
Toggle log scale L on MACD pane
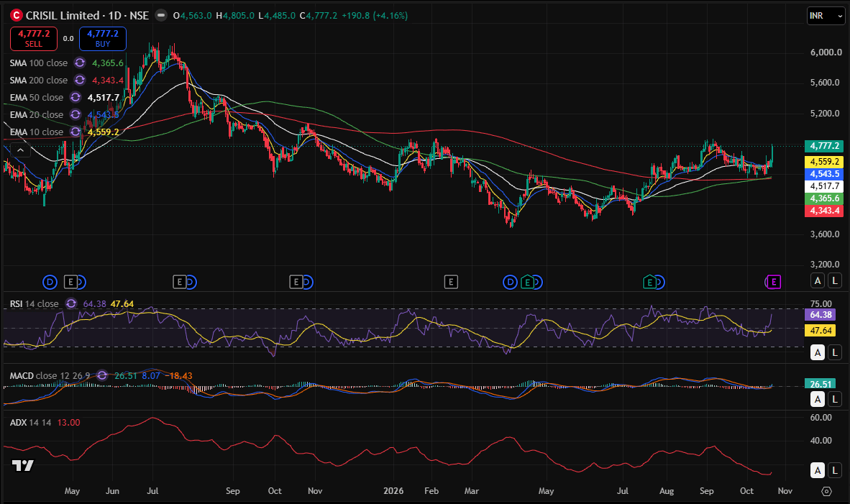pos(836,400)
